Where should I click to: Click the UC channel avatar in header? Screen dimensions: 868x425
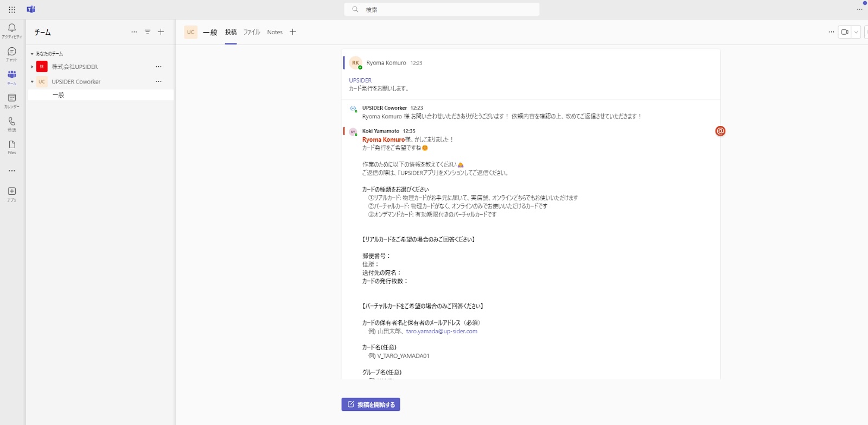(190, 32)
